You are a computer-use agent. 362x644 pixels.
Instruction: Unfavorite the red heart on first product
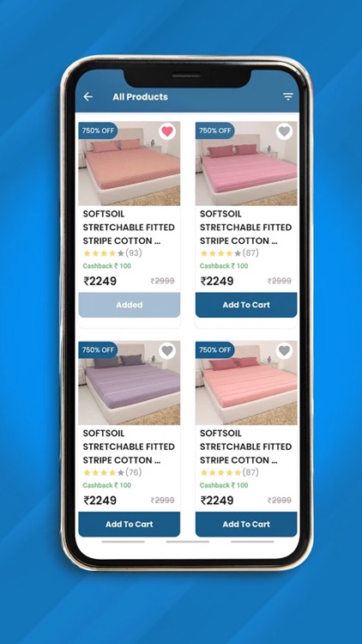point(167,131)
